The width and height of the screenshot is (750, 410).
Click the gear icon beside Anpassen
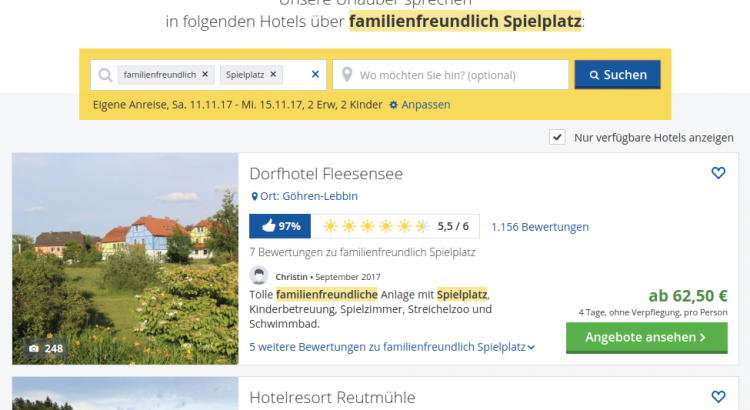393,105
